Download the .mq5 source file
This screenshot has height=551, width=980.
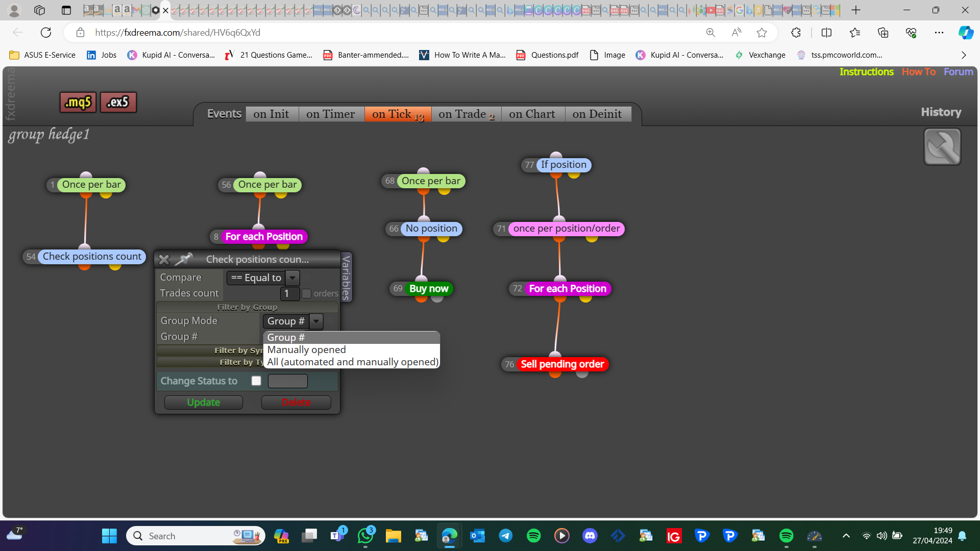(78, 102)
